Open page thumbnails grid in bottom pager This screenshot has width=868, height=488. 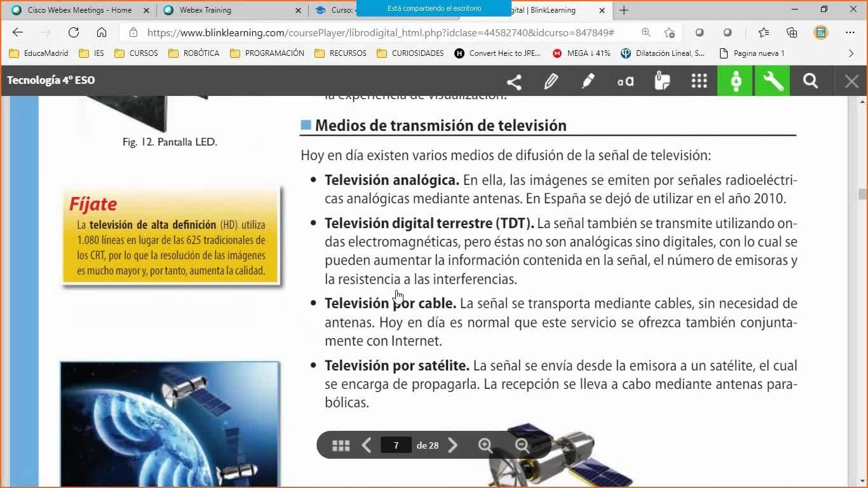(341, 445)
